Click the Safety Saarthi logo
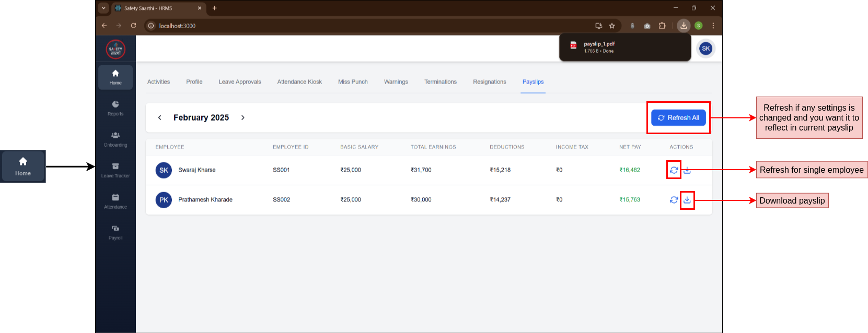The height and width of the screenshot is (333, 868). pyautogui.click(x=115, y=50)
